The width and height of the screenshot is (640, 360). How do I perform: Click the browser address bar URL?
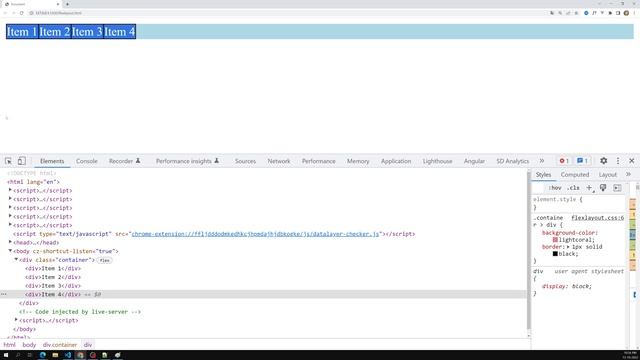click(58, 13)
